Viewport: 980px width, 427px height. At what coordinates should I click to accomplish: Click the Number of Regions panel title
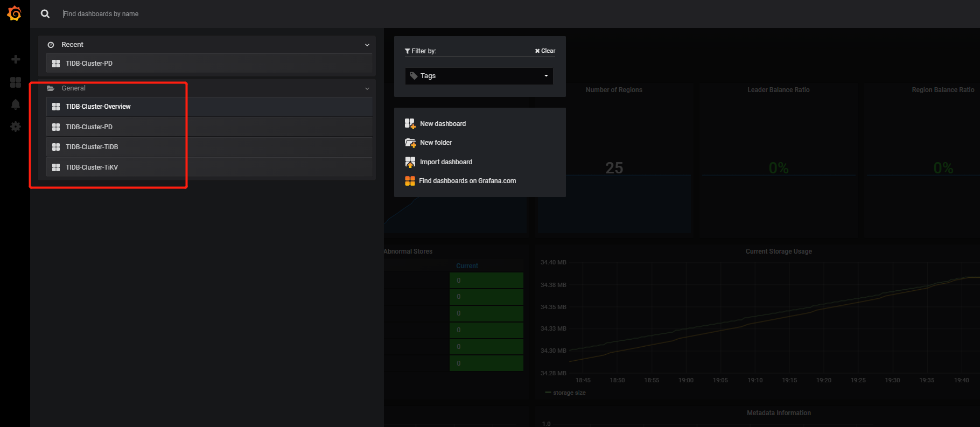pyautogui.click(x=614, y=90)
